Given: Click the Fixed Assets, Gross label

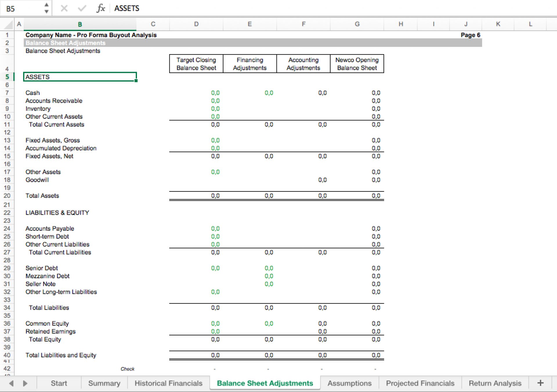Looking at the screenshot, I should pos(53,140).
